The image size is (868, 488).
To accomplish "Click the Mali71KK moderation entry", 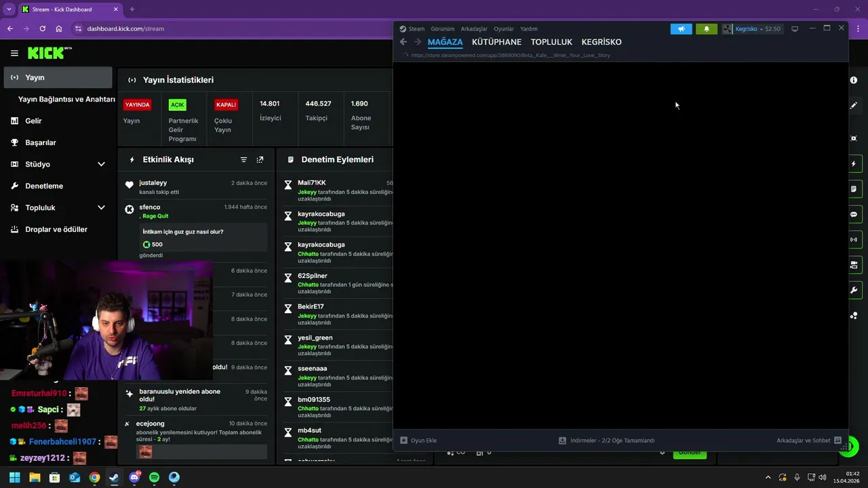I will tap(311, 183).
